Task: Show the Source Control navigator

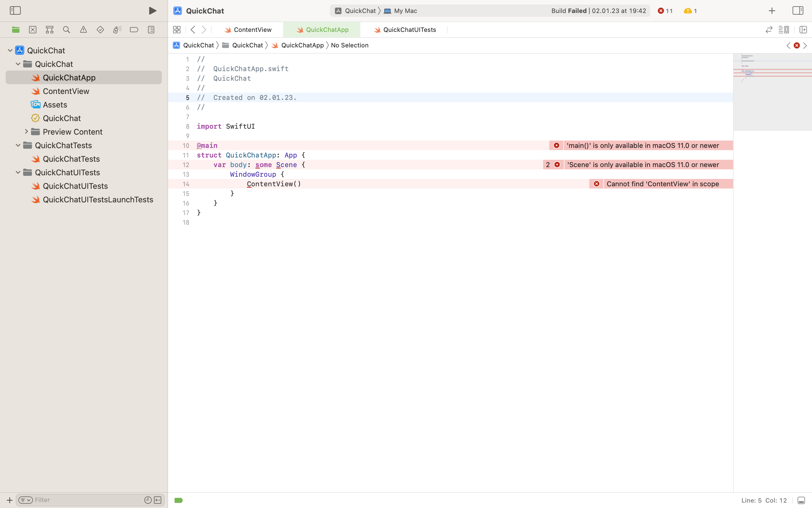Action: tap(32, 30)
